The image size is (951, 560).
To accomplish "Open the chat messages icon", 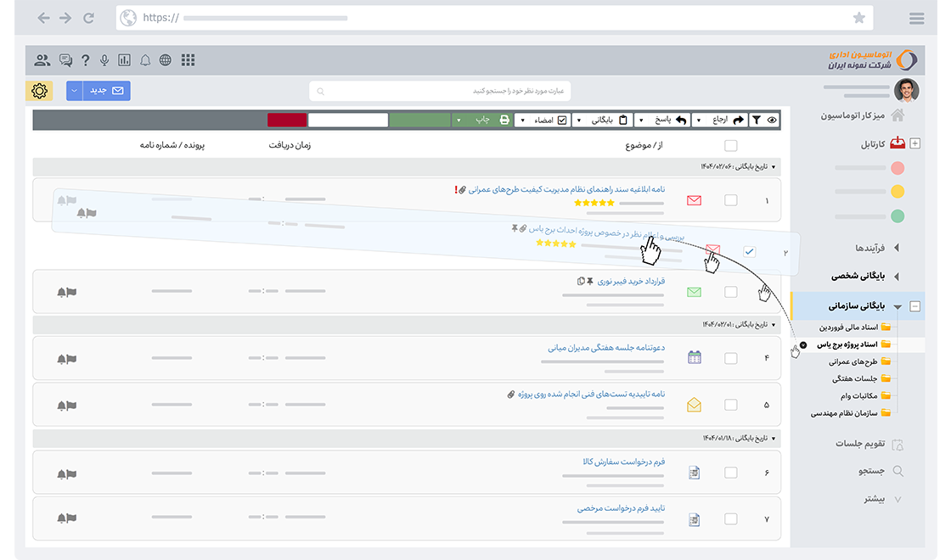I will 66,60.
